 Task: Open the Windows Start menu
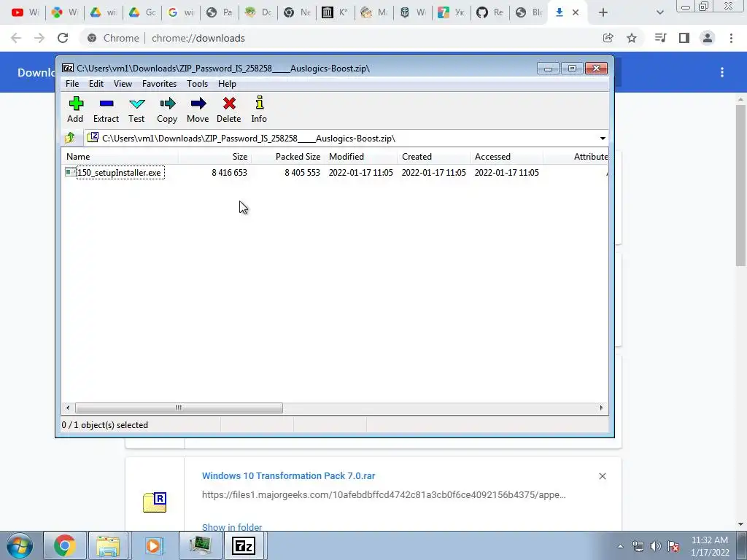[20, 545]
